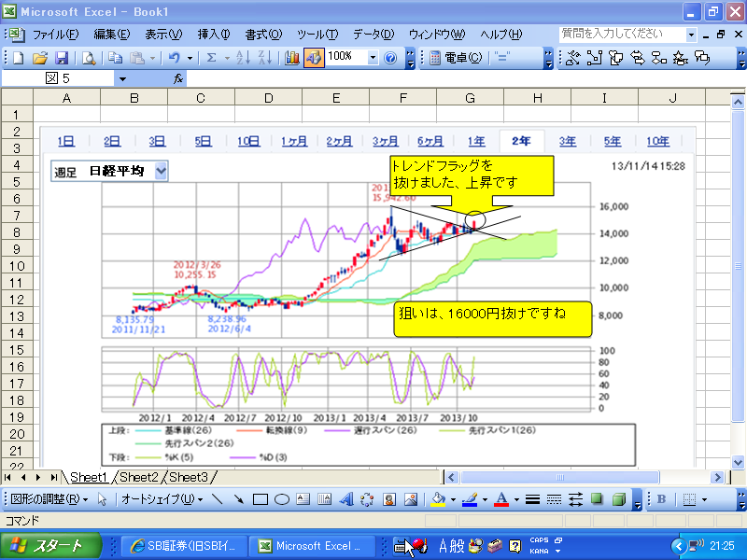This screenshot has width=747, height=560.
Task: Select the Oval drawing tool
Action: (281, 499)
